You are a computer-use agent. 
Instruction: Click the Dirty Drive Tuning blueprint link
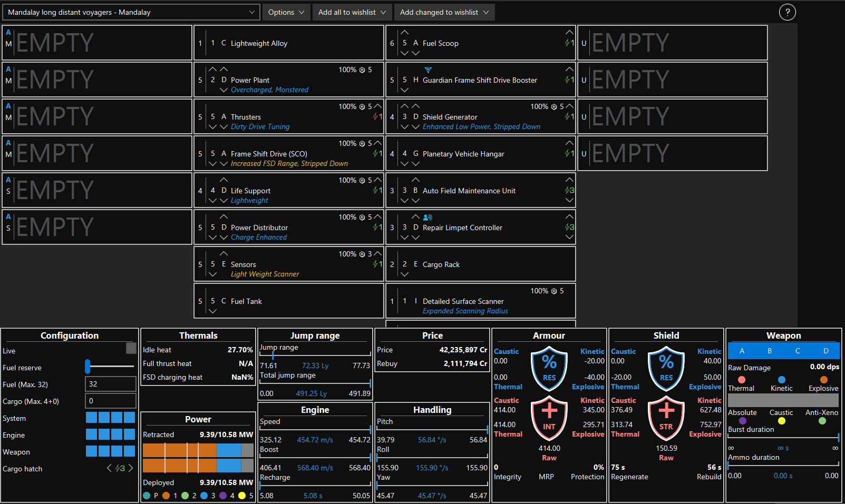coord(260,126)
